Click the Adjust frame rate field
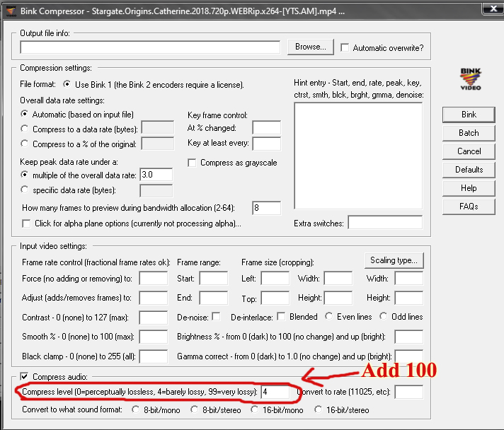Screen dimensions: 504x430 pyautogui.click(x=154, y=298)
